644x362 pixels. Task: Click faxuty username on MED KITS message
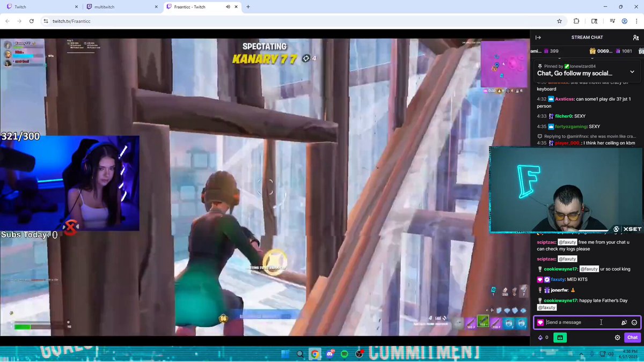pos(558,279)
